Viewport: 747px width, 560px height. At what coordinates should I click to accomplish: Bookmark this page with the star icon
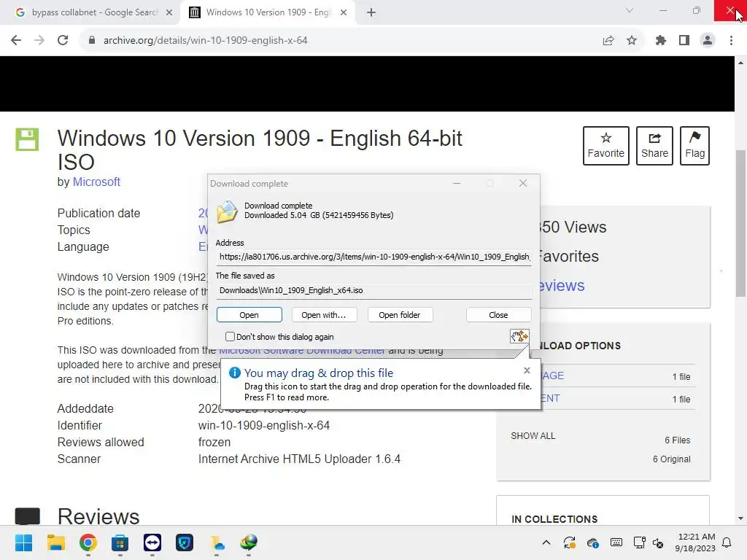pyautogui.click(x=632, y=41)
